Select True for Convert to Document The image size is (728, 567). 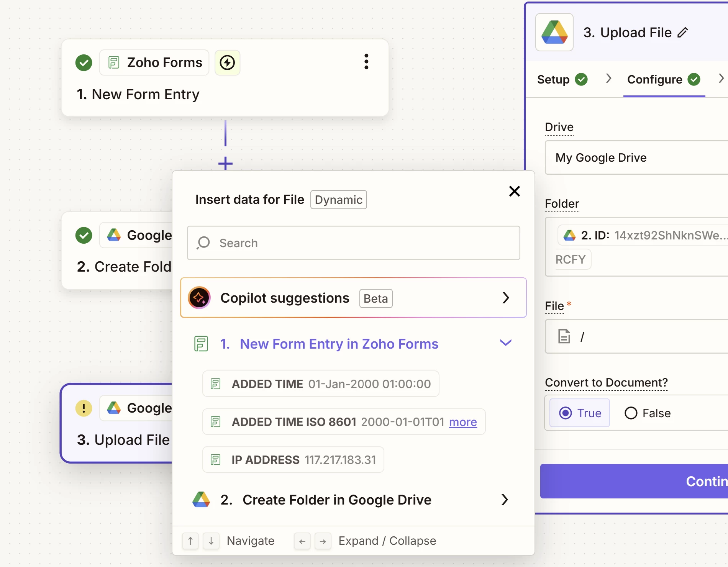point(580,413)
